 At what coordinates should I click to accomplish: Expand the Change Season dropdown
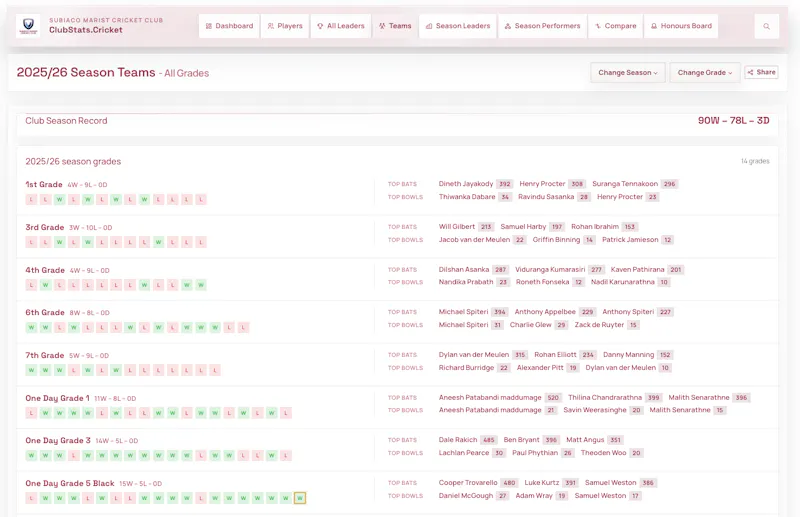[628, 72]
